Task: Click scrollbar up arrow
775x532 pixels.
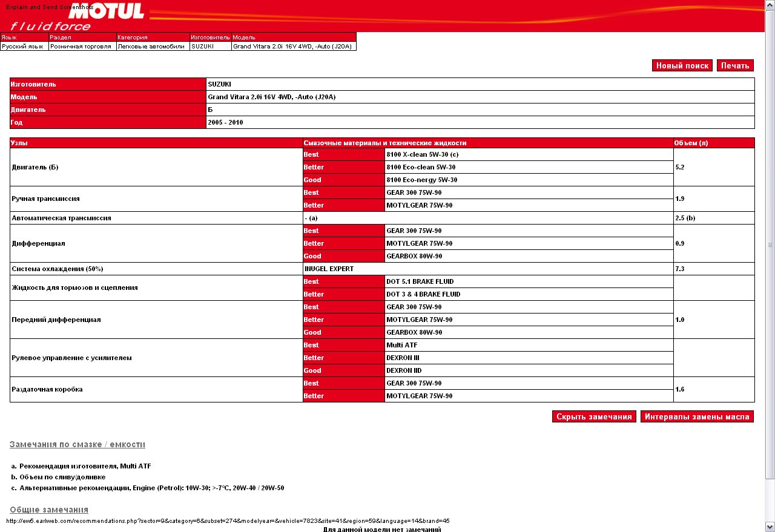Action: 770,5
